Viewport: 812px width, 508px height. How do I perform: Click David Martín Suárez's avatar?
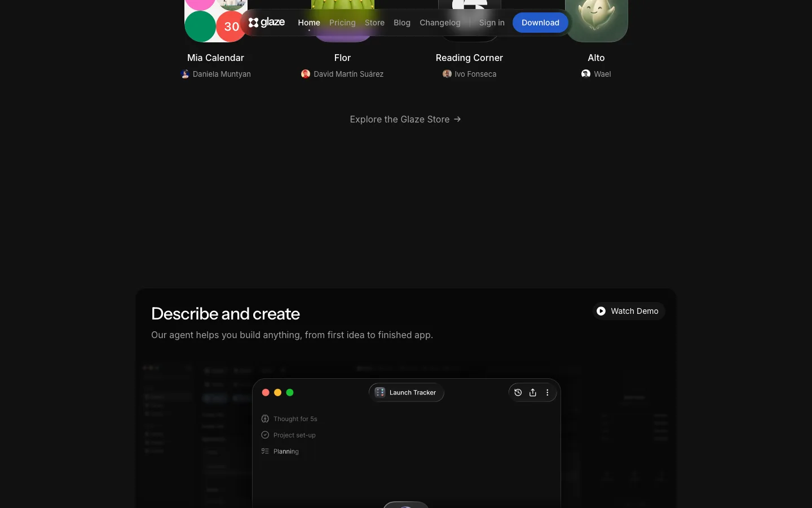tap(306, 74)
